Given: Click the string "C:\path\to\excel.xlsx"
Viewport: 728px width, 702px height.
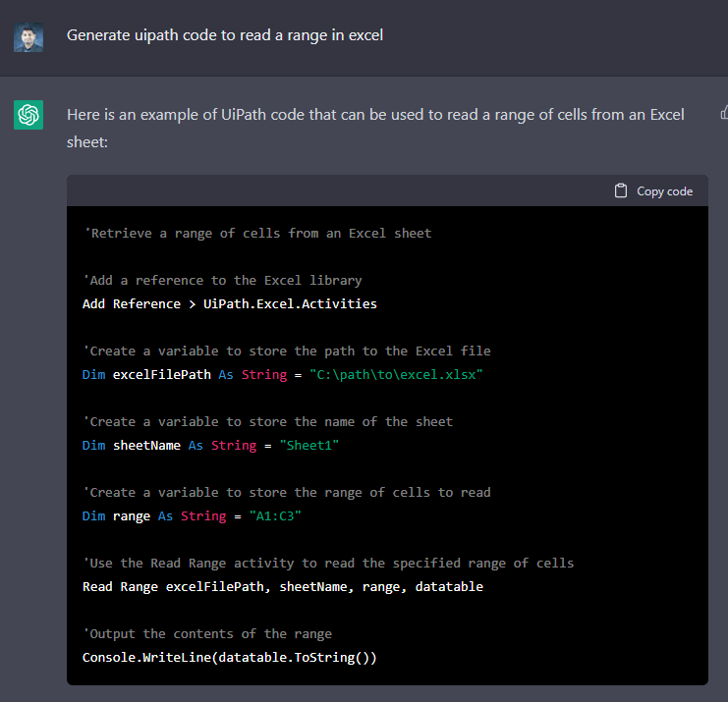Looking at the screenshot, I should tap(397, 375).
